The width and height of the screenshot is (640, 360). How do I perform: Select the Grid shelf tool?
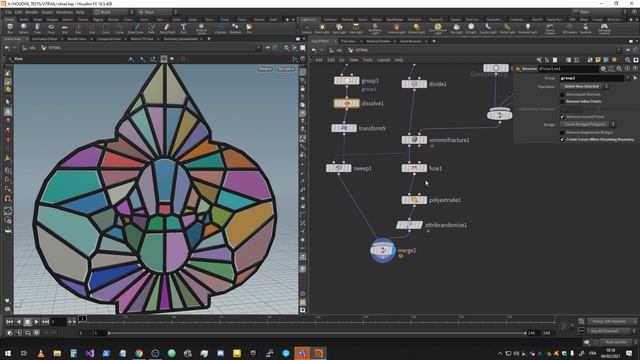point(65,28)
